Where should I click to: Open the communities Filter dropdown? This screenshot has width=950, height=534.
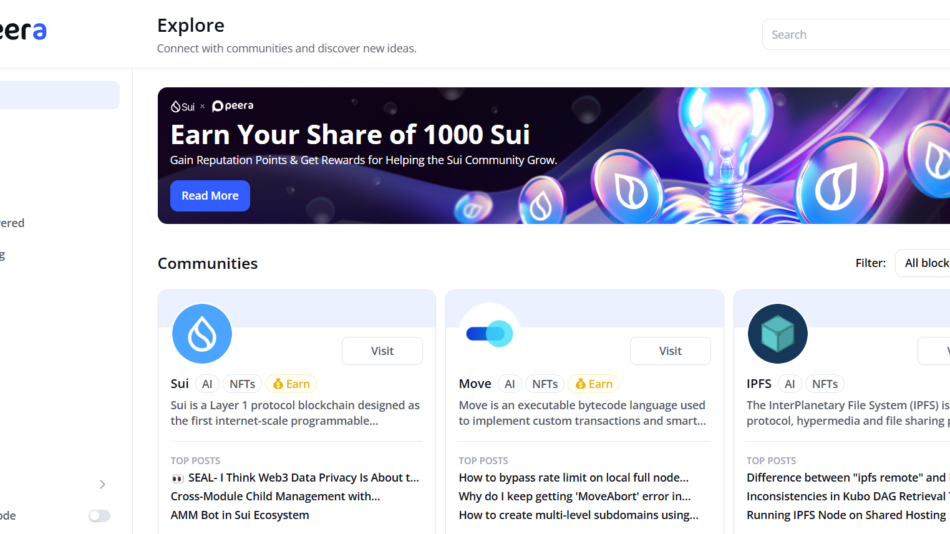click(924, 263)
